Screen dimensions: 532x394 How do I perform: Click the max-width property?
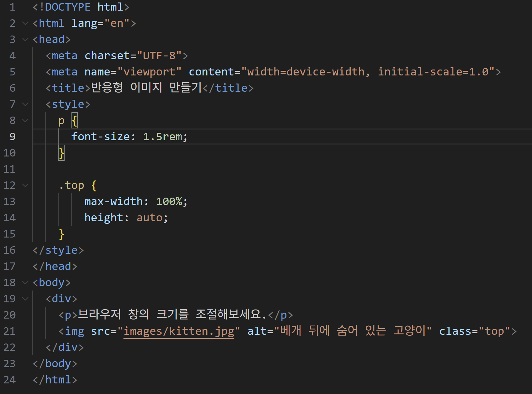click(x=114, y=201)
